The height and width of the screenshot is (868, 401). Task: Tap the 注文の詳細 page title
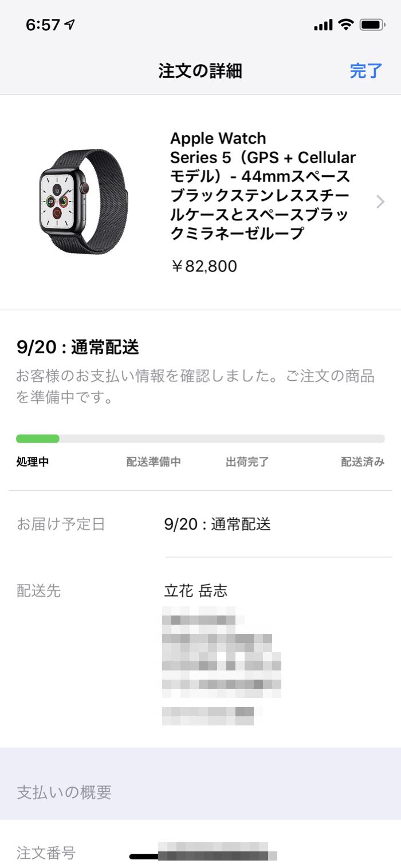200,71
